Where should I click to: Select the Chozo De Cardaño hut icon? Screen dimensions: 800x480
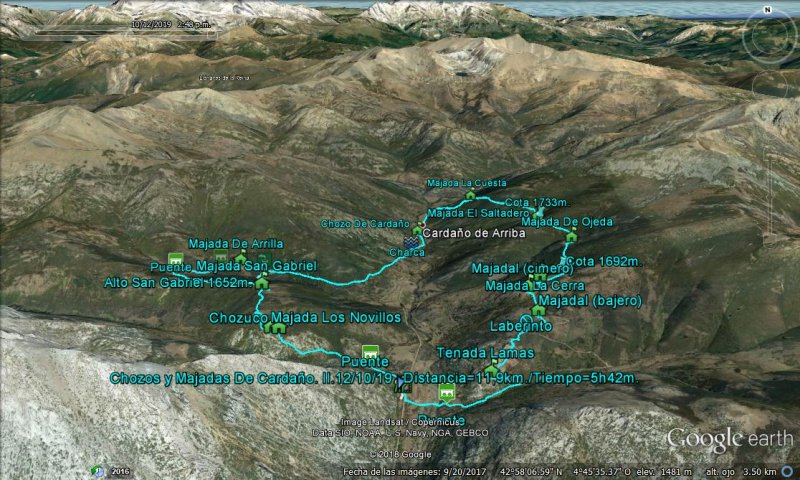(x=417, y=231)
